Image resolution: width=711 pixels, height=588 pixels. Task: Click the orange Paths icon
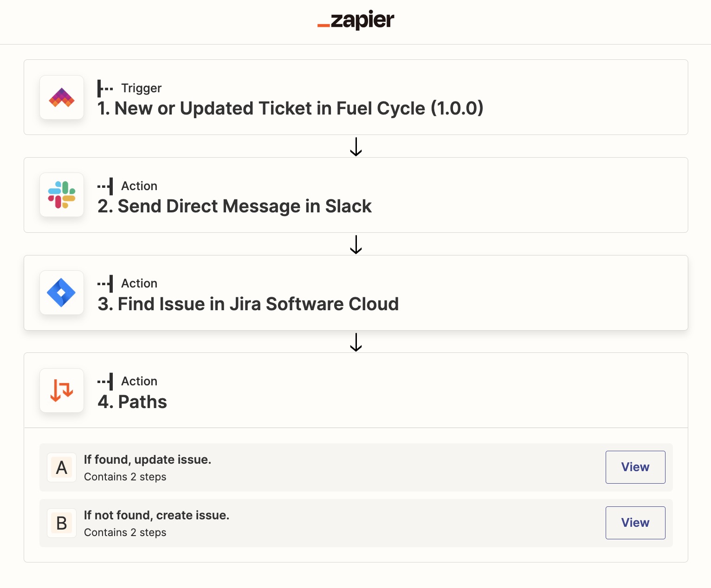coord(62,390)
